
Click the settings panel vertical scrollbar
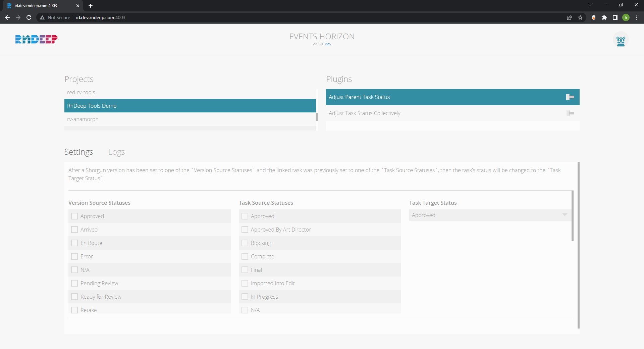pos(578,245)
